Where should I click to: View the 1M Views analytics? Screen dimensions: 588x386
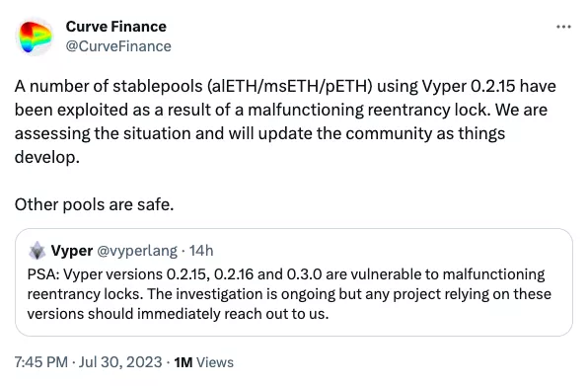click(x=203, y=362)
